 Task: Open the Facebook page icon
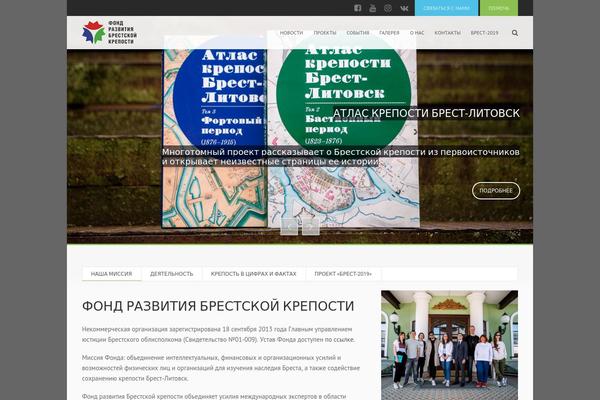pos(357,8)
